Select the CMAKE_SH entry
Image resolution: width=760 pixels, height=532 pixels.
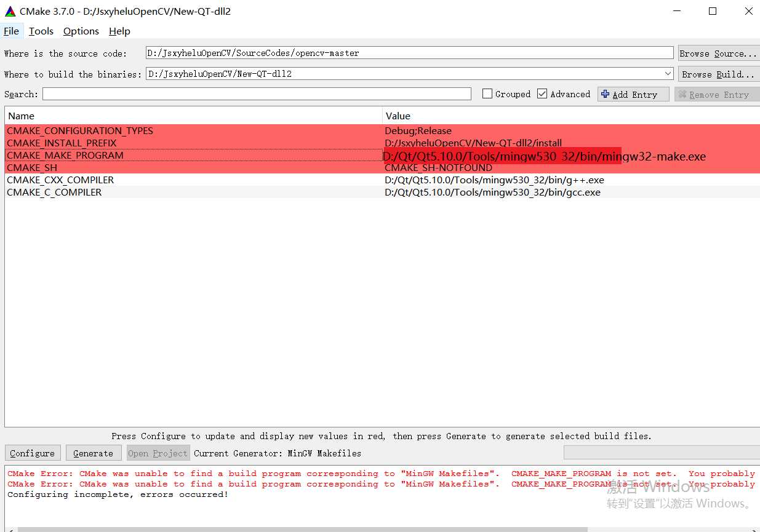coord(32,167)
